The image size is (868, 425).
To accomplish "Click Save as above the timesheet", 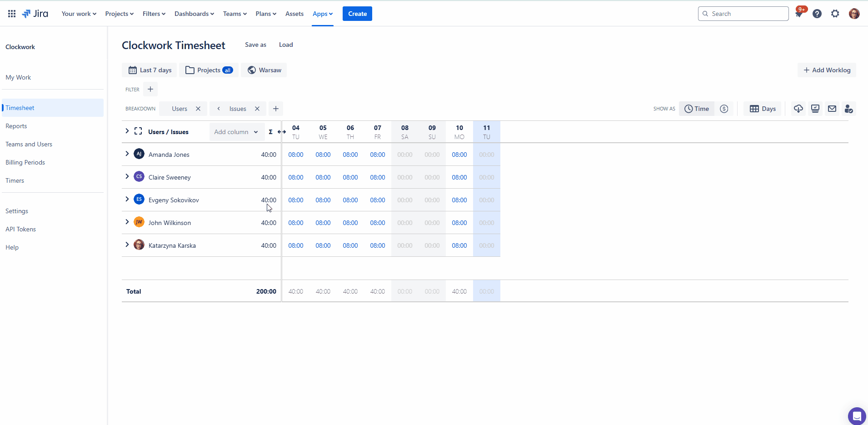I will coord(255,45).
